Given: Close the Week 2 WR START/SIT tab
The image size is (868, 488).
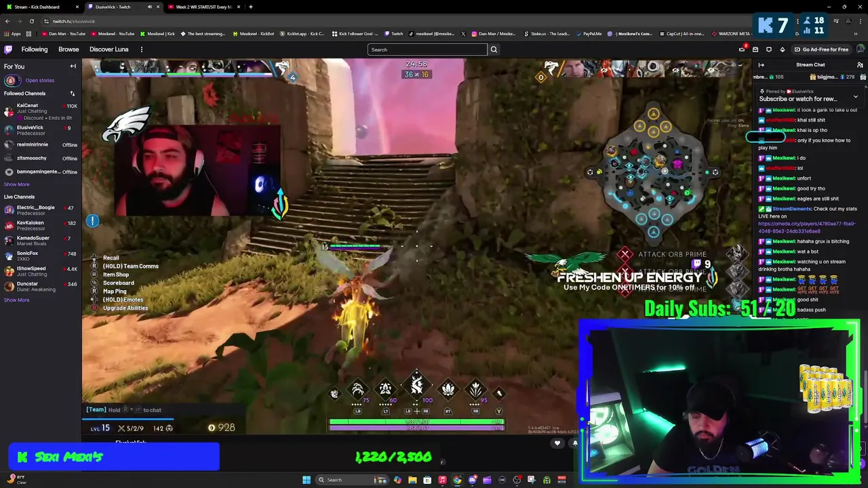Looking at the screenshot, I should (x=238, y=7).
